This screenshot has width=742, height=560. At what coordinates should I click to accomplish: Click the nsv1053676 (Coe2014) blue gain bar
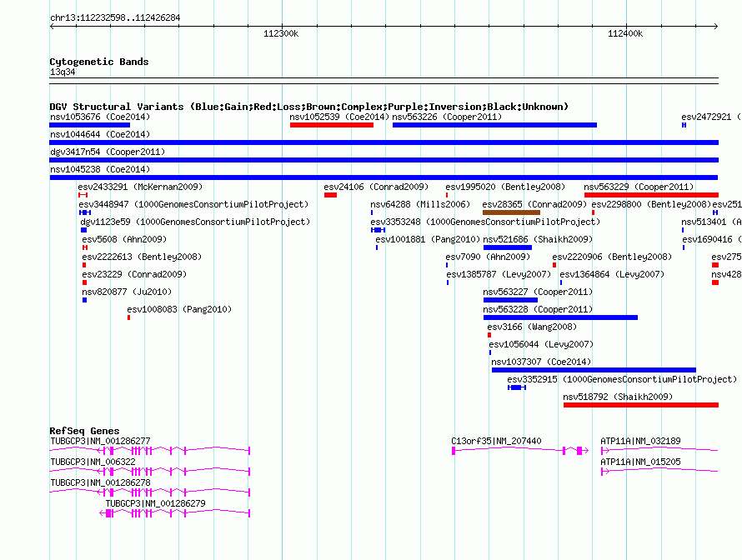coord(89,125)
